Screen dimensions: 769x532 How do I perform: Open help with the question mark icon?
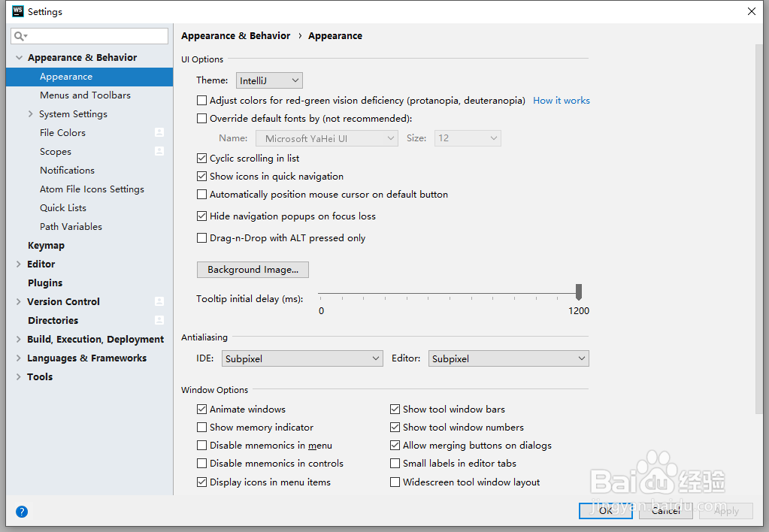pyautogui.click(x=22, y=512)
